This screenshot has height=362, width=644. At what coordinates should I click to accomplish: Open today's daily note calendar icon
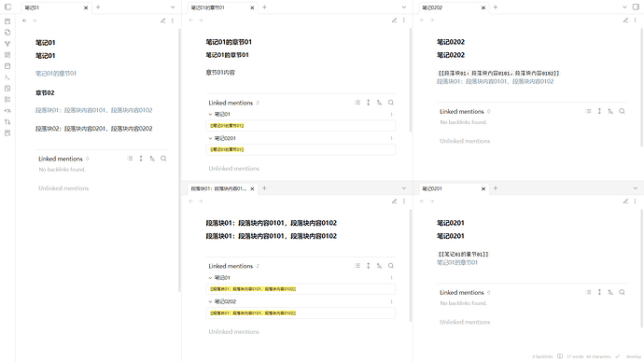click(x=7, y=66)
